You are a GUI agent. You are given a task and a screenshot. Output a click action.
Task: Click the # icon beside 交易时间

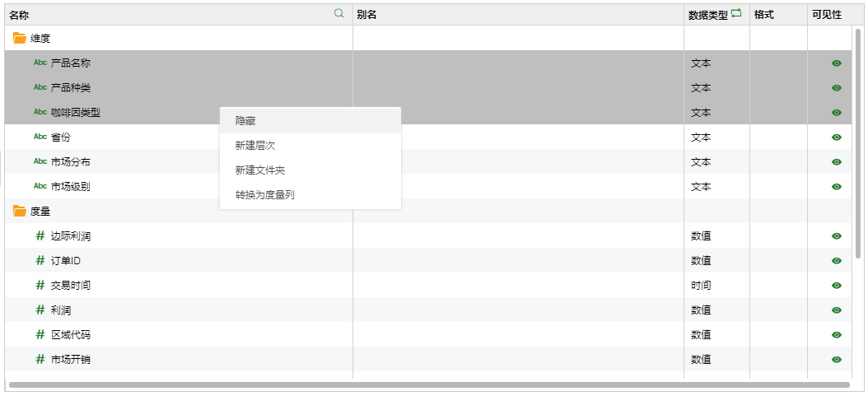click(40, 286)
